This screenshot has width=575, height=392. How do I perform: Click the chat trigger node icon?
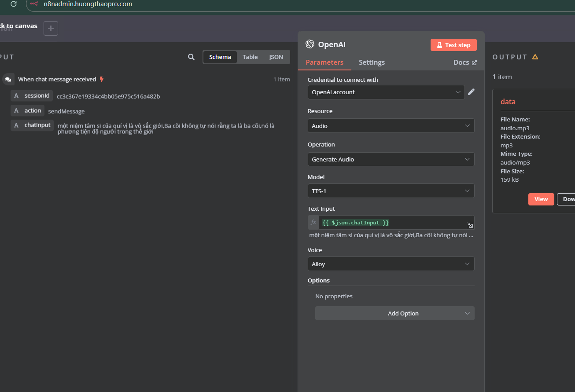click(8, 80)
